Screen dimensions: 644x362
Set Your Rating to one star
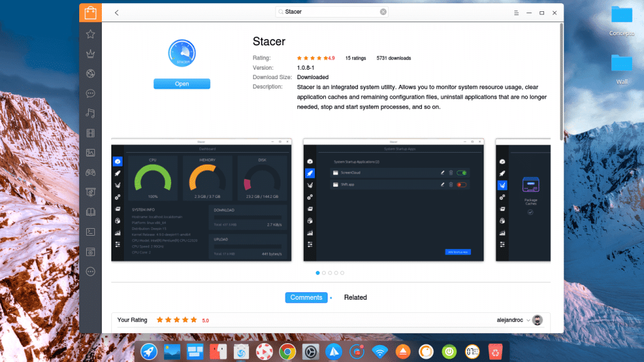(x=160, y=320)
